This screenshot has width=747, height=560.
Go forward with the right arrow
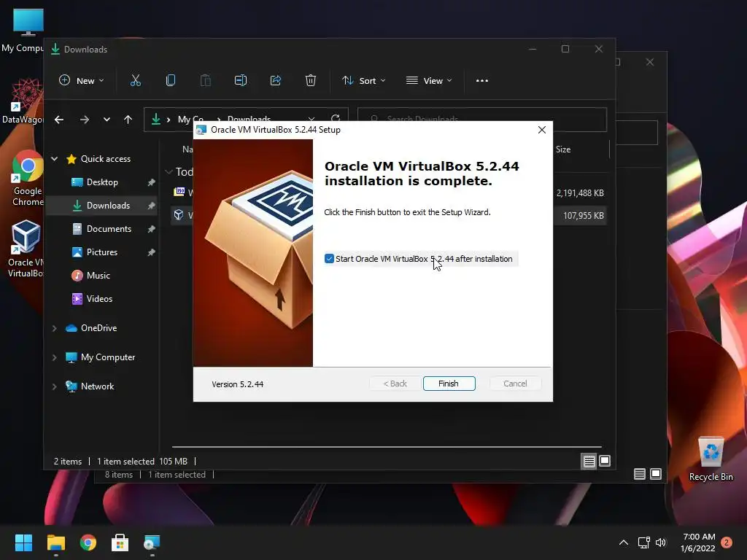click(85, 120)
